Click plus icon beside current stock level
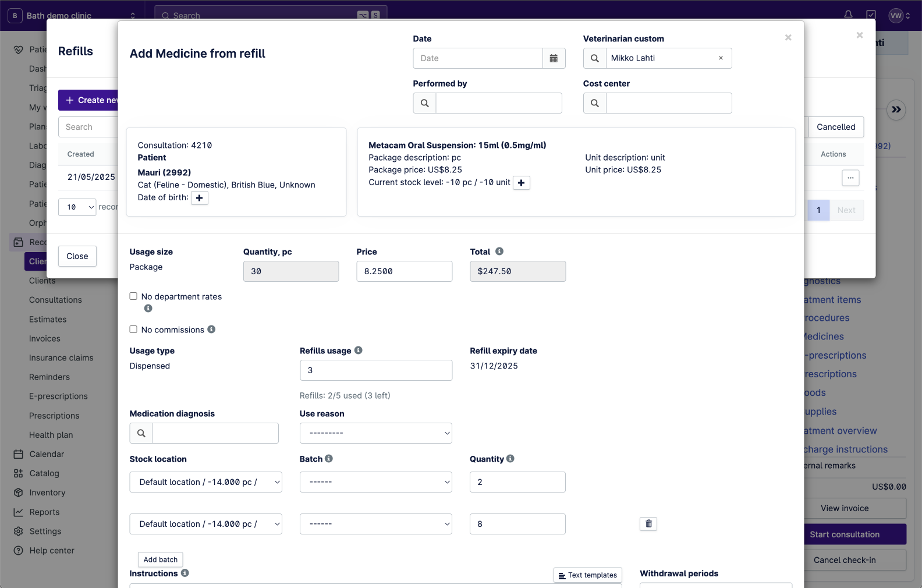This screenshot has height=588, width=922. (521, 183)
